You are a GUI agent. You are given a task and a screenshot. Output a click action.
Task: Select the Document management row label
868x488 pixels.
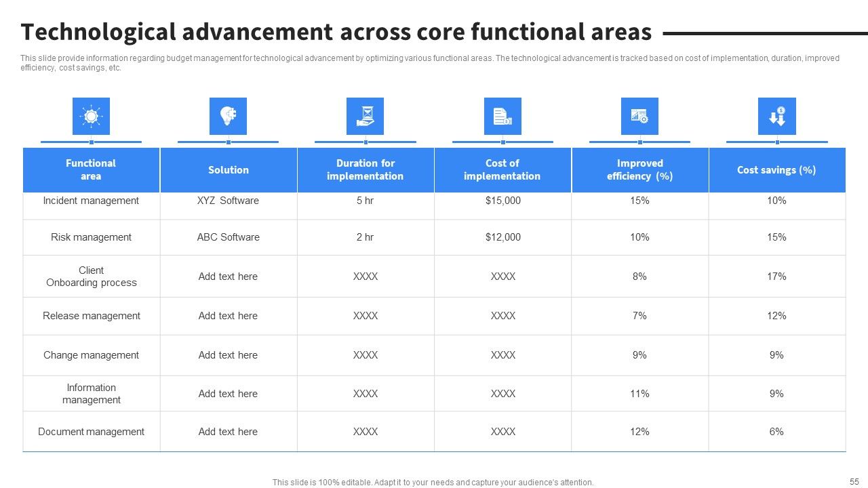pos(92,432)
